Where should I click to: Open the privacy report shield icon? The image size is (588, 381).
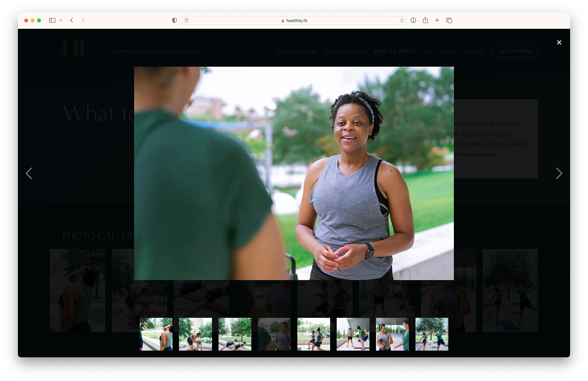[x=174, y=21]
